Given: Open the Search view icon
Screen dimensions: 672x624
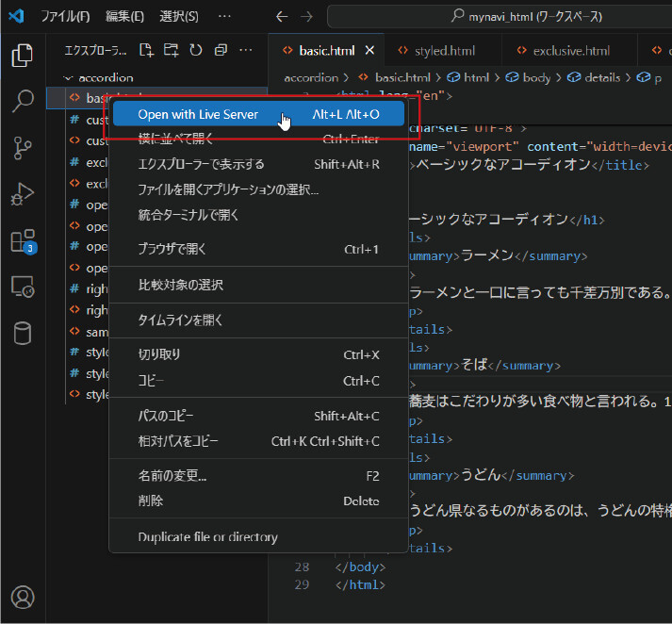Looking at the screenshot, I should [23, 101].
